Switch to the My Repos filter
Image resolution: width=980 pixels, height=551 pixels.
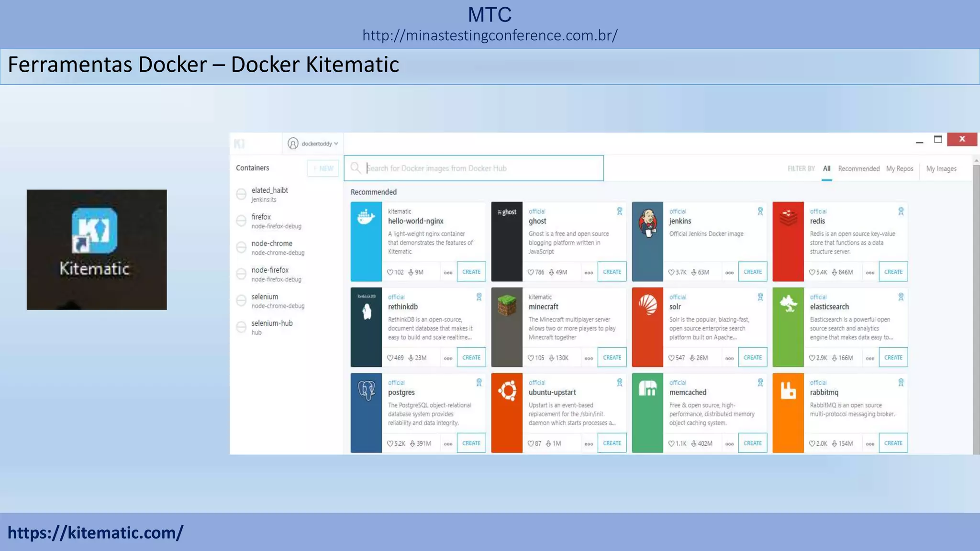click(900, 169)
